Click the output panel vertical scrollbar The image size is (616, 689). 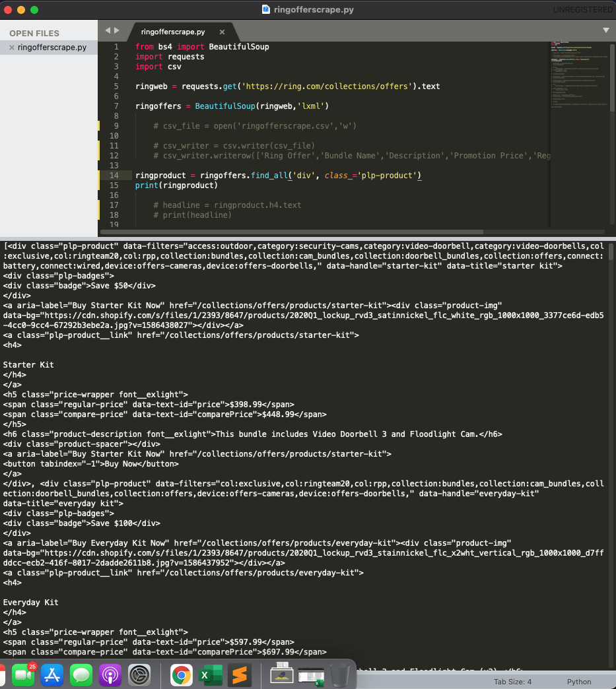pyautogui.click(x=611, y=251)
